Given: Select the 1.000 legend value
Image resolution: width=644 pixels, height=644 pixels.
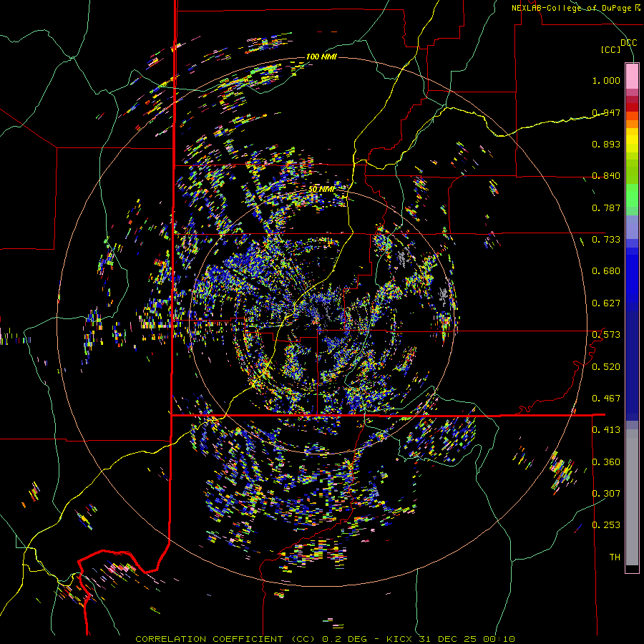Looking at the screenshot, I should tap(606, 80).
